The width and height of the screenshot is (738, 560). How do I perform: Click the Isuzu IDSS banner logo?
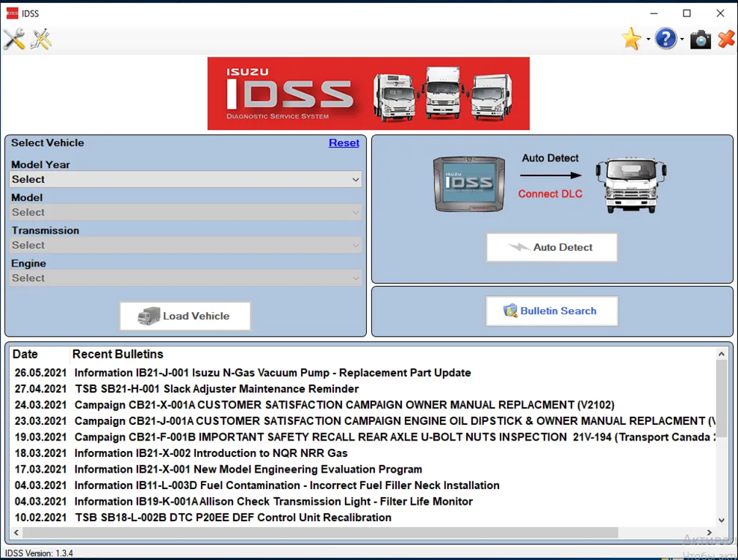368,93
